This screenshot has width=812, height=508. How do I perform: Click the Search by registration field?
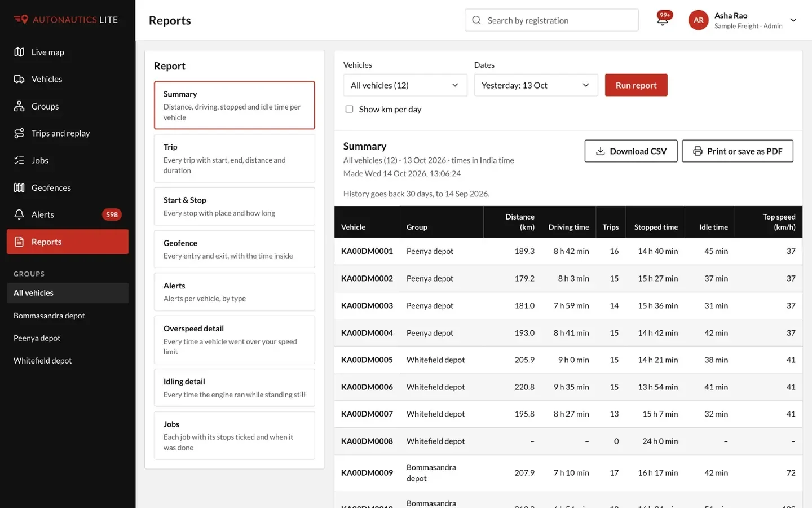click(551, 20)
